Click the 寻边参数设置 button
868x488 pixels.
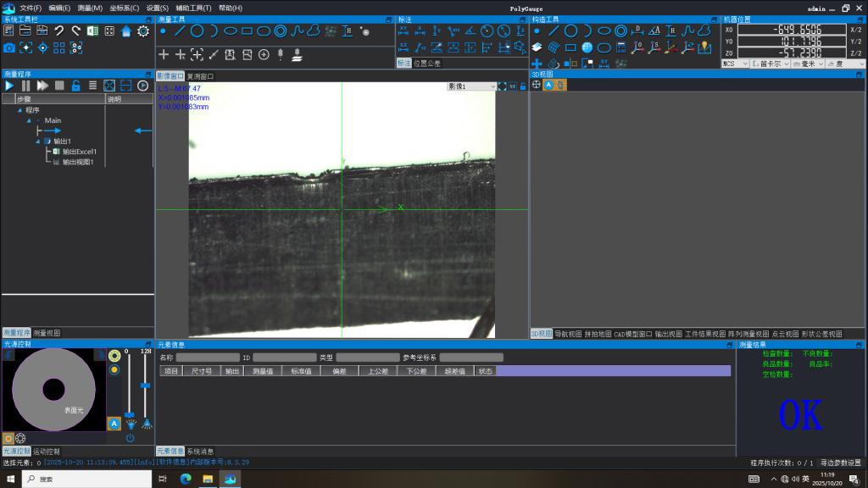(840, 463)
